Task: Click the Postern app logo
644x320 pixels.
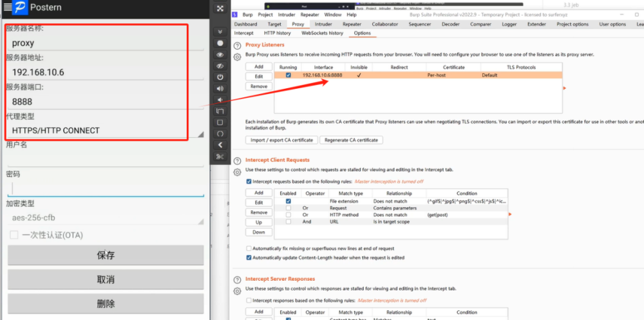Action: pos(20,7)
